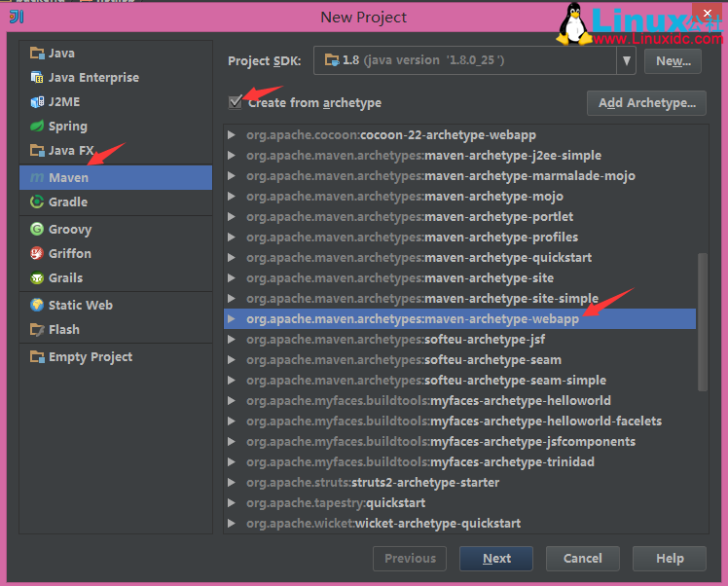Click the Previous button

pyautogui.click(x=410, y=558)
